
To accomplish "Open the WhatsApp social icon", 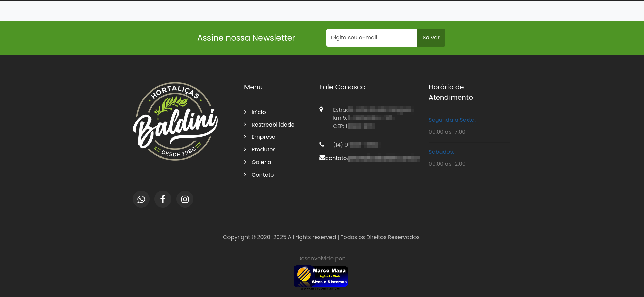I will coord(141,199).
